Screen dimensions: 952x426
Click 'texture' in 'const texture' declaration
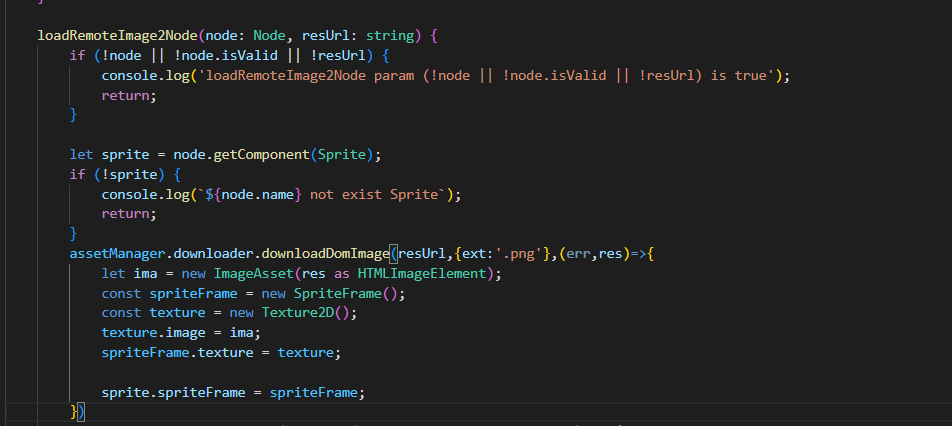(x=178, y=313)
